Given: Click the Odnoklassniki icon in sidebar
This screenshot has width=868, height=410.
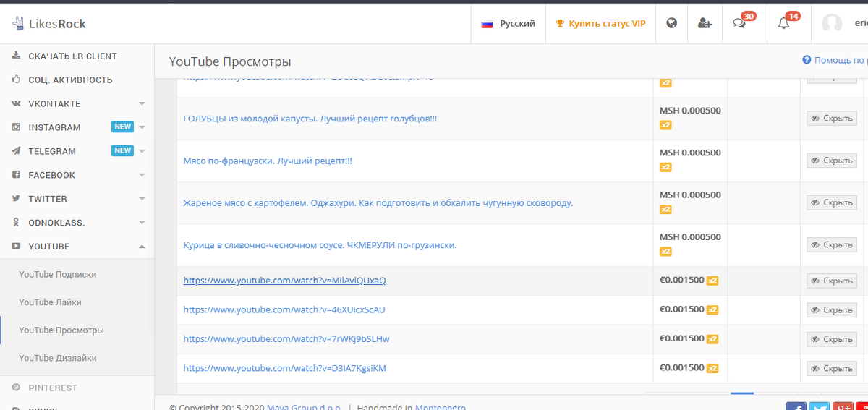Looking at the screenshot, I should point(16,222).
